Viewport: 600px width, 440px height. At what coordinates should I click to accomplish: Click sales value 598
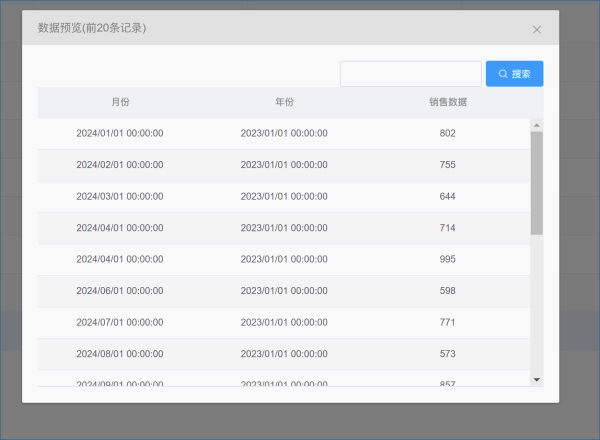point(447,291)
